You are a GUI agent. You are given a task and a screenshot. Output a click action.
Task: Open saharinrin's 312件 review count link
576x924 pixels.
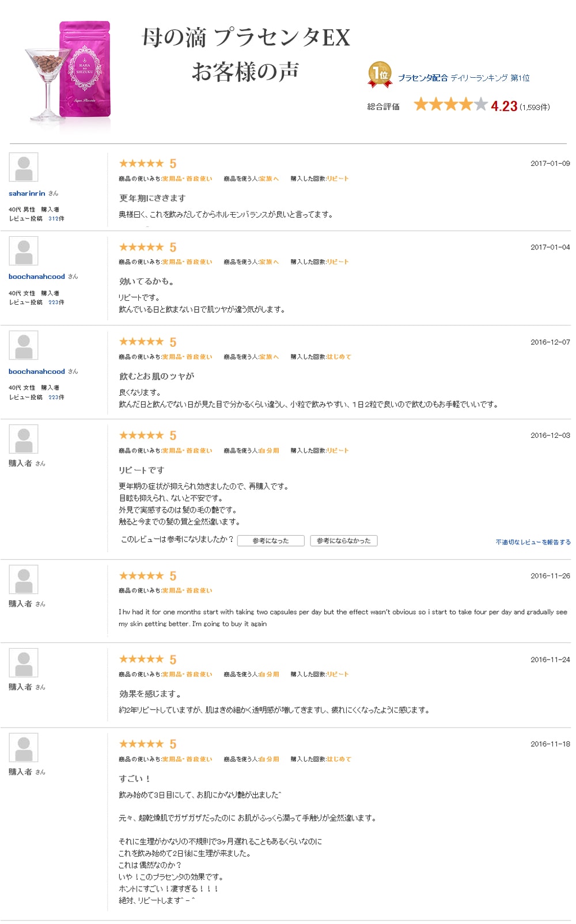56,219
